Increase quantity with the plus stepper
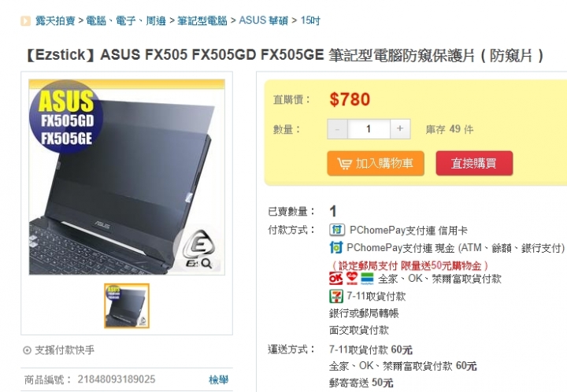 coord(400,129)
